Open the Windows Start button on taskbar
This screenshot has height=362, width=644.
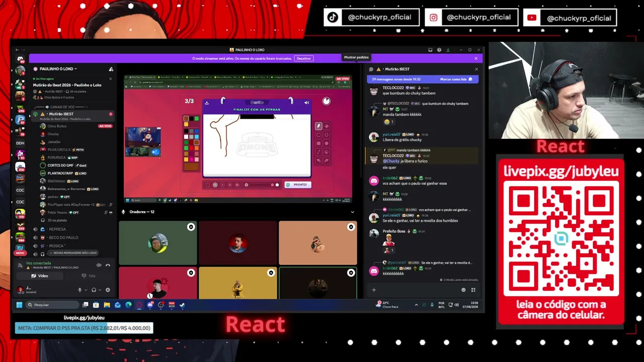click(20, 305)
